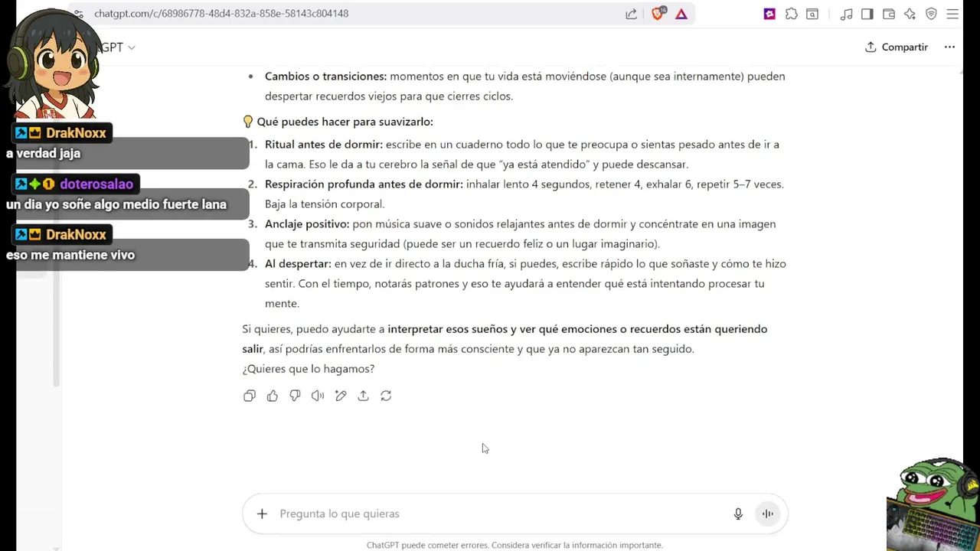
Task: Give the response a thumbs up
Action: pyautogui.click(x=272, y=396)
